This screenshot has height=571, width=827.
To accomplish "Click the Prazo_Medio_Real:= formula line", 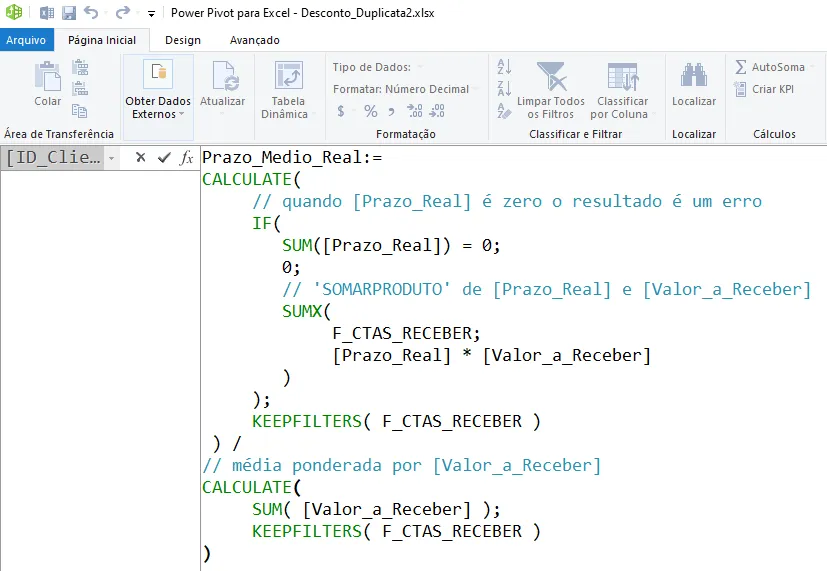I will [292, 157].
